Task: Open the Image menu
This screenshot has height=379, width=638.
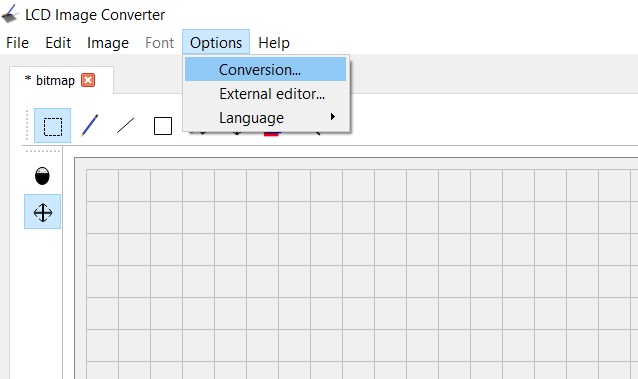Action: (108, 43)
